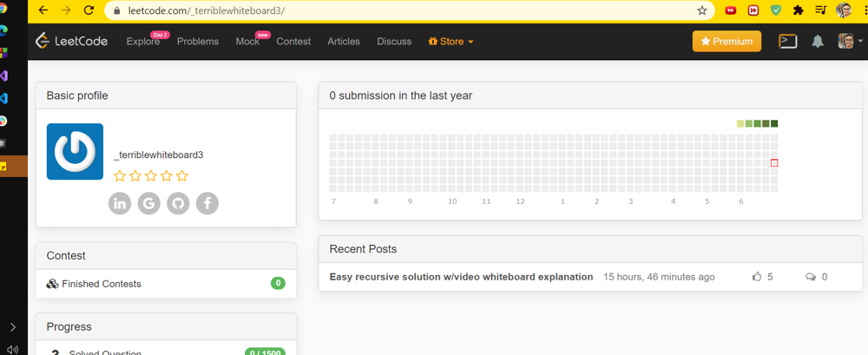Screen dimensions: 868x355
Task: Open the LeetCode notifications bell
Action: (x=817, y=42)
